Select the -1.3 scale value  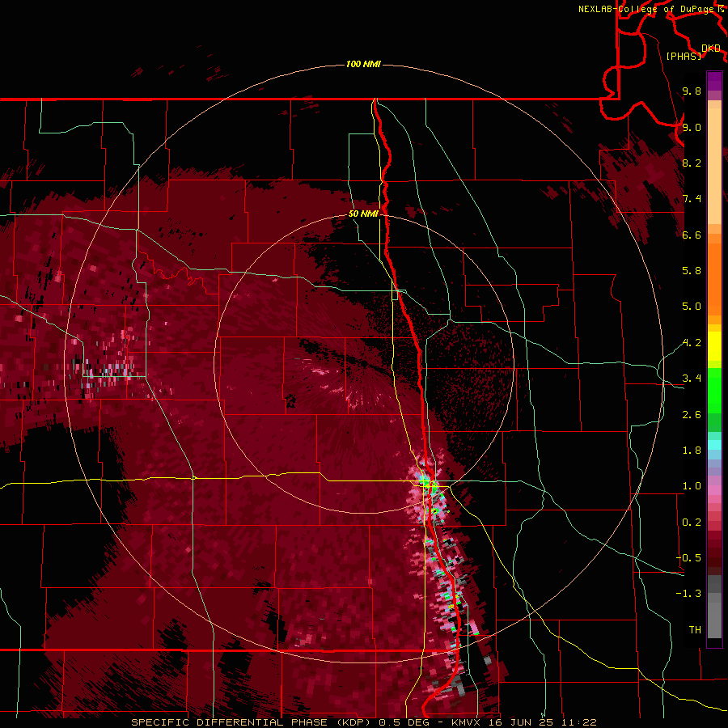[688, 594]
